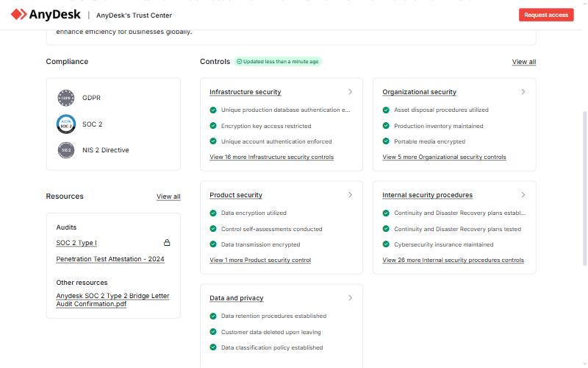The image size is (588, 368).
Task: Click the SOC 2 badge icon
Action: pos(66,124)
